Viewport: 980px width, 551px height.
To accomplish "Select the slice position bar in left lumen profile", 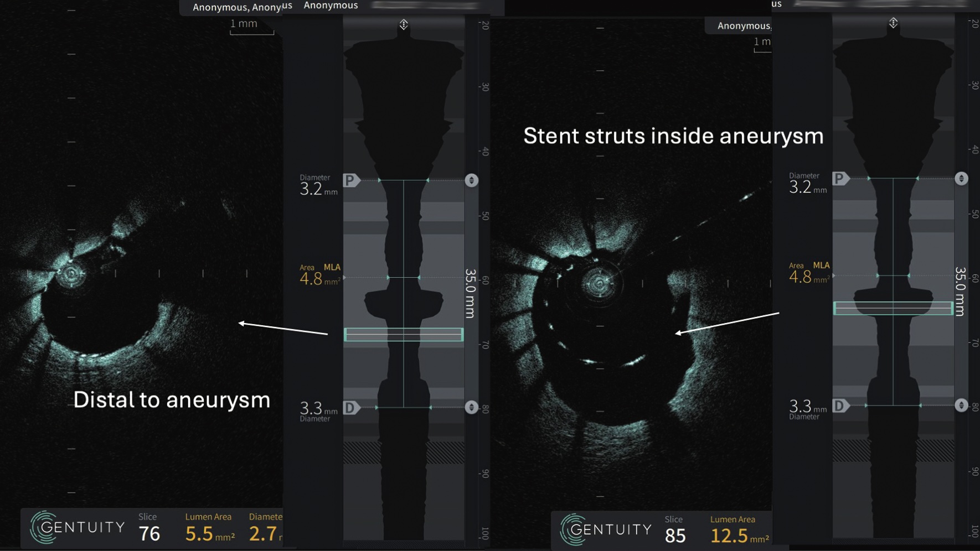I will tap(404, 334).
